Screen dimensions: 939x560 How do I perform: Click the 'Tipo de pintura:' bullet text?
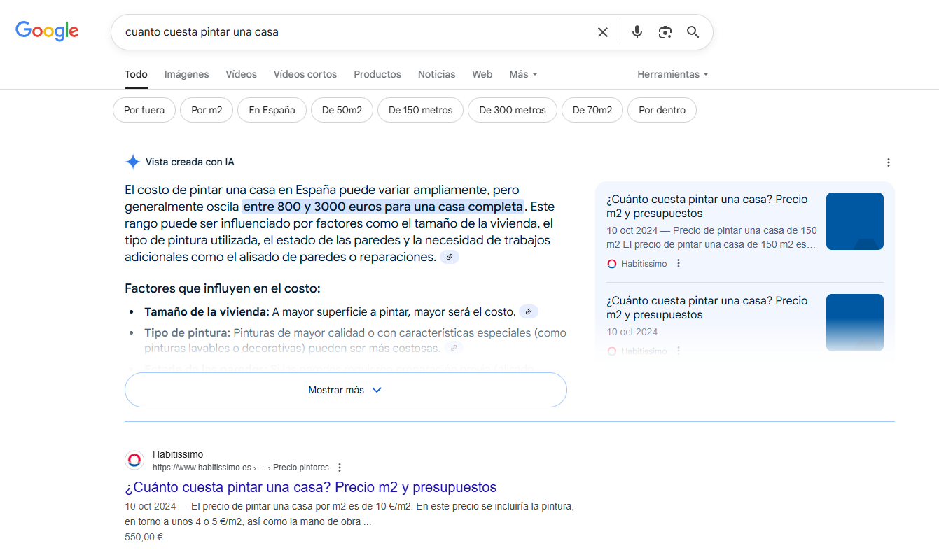187,333
